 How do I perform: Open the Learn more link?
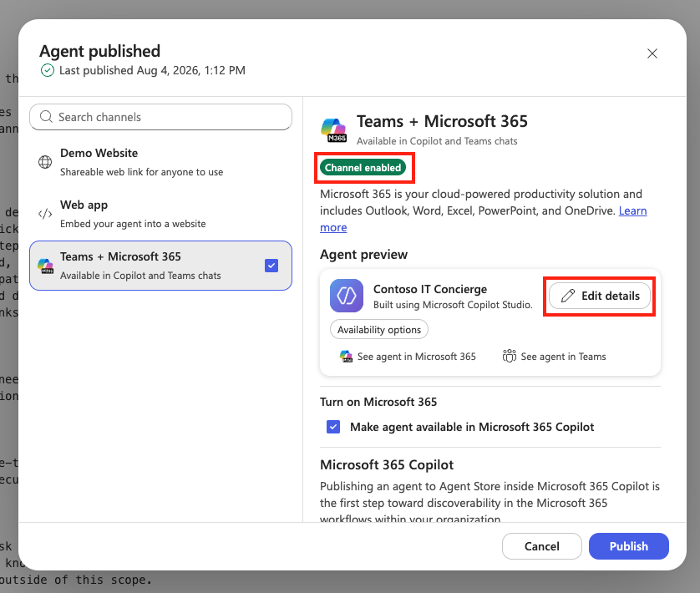tap(632, 210)
